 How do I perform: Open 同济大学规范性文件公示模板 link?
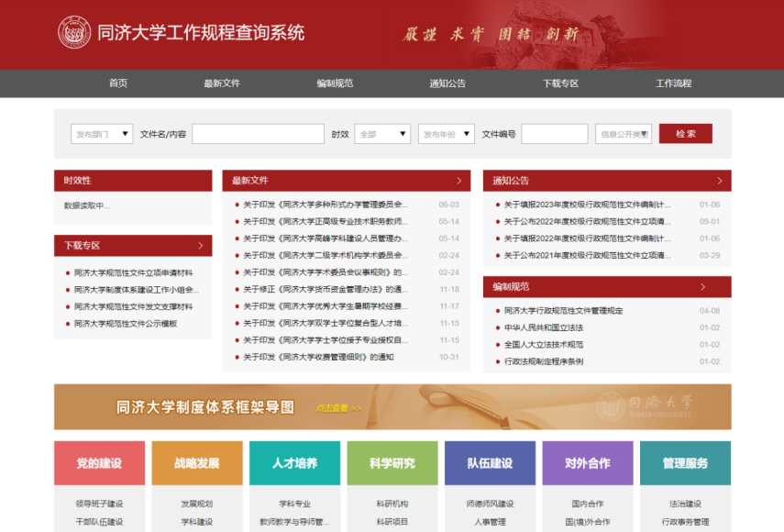tap(126, 324)
